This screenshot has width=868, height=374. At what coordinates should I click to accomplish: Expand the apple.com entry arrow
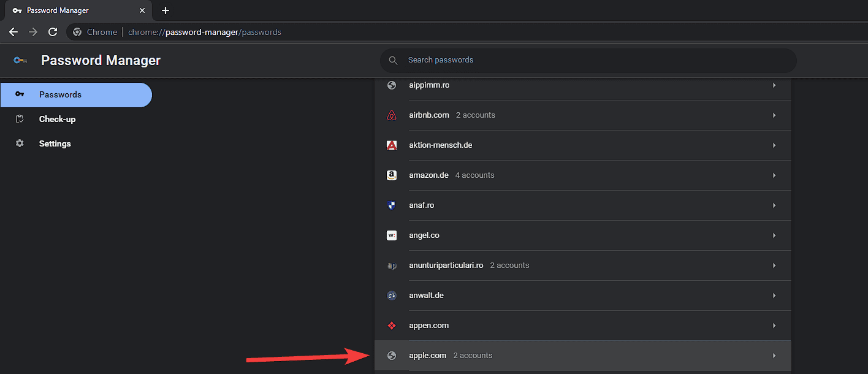click(x=774, y=356)
